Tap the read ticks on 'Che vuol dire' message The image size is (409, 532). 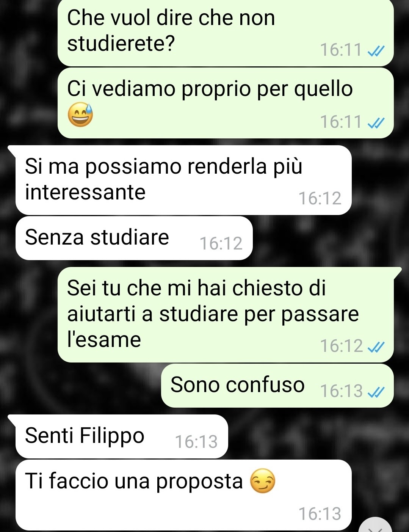376,50
